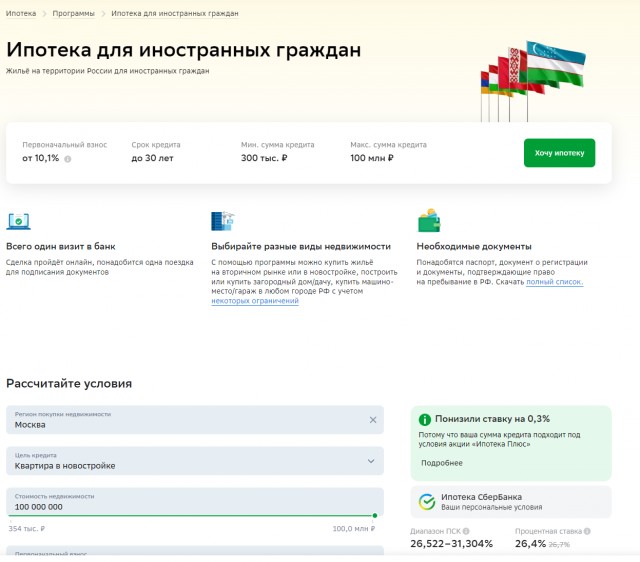
Task: Click the flags illustration in the header
Action: pos(533,81)
